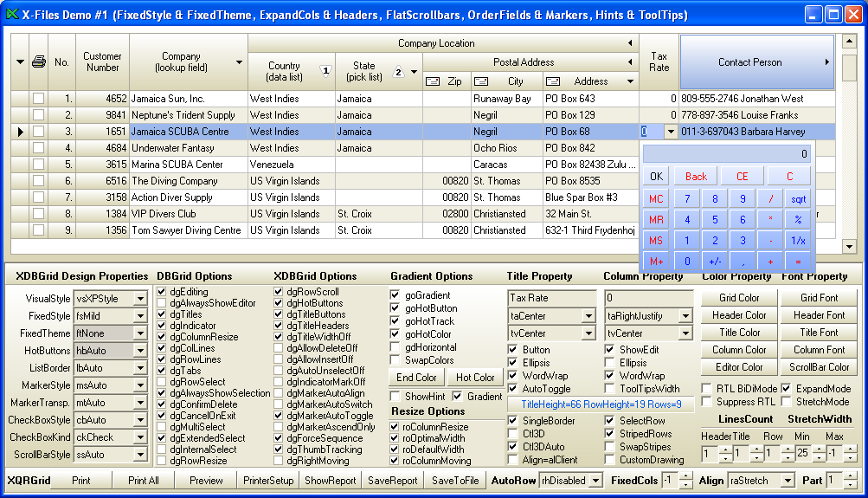Click SaveToFile in the XQRGrid bar
The image size is (868, 498).
[x=453, y=480]
